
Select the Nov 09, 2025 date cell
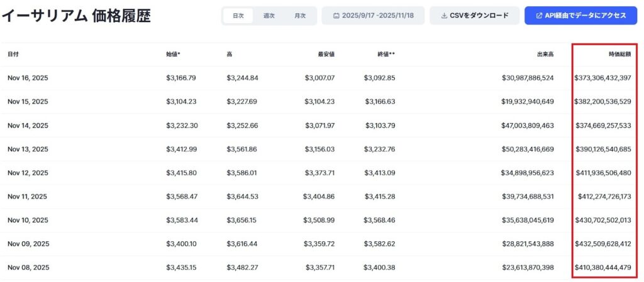[x=28, y=244]
